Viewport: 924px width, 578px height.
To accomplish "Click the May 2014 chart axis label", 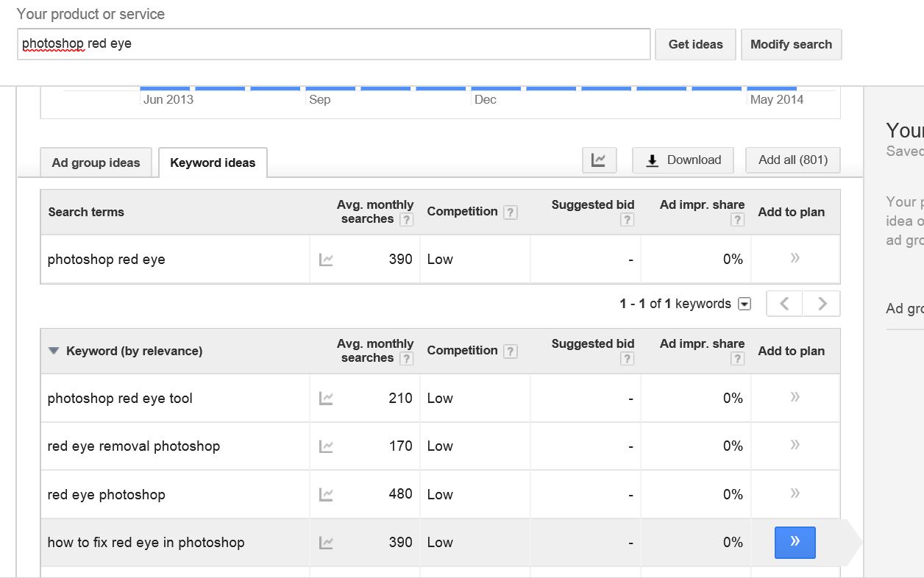I will coord(776,99).
